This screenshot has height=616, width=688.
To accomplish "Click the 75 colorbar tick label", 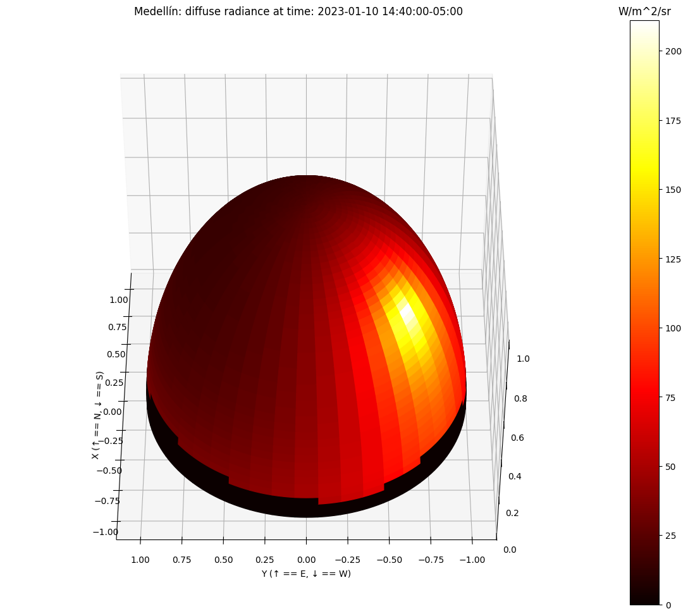I will [x=670, y=398].
